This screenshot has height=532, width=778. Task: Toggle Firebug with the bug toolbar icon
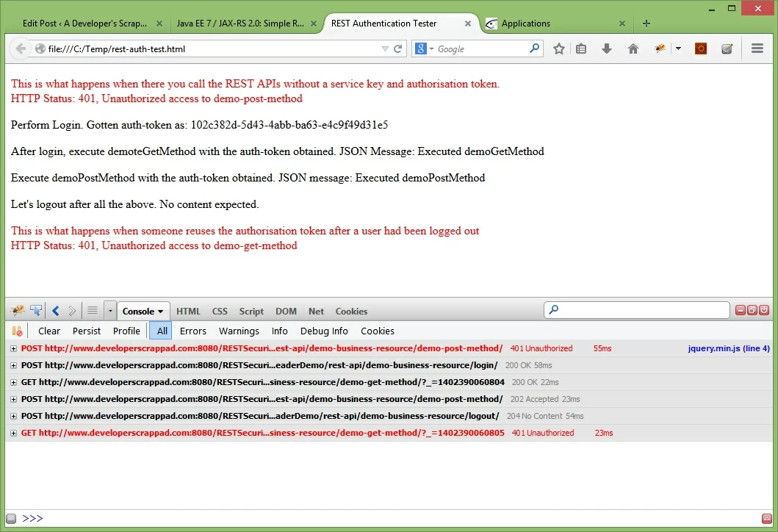tap(660, 48)
